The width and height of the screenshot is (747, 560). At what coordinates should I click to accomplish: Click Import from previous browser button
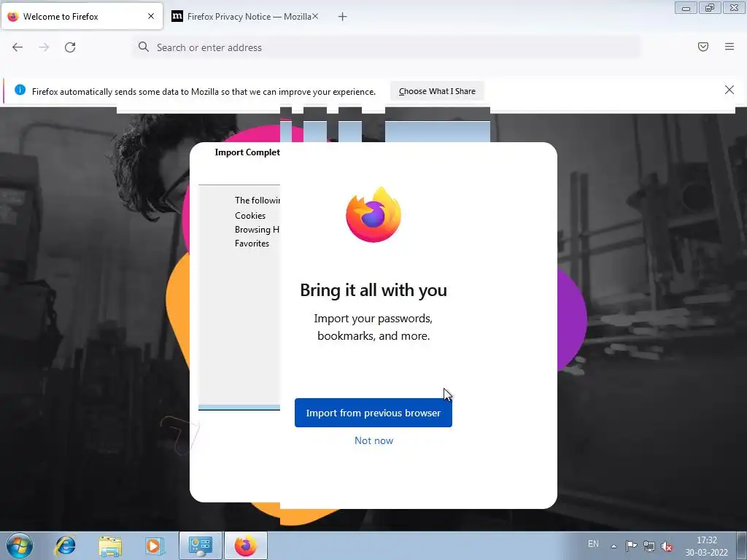pos(373,413)
